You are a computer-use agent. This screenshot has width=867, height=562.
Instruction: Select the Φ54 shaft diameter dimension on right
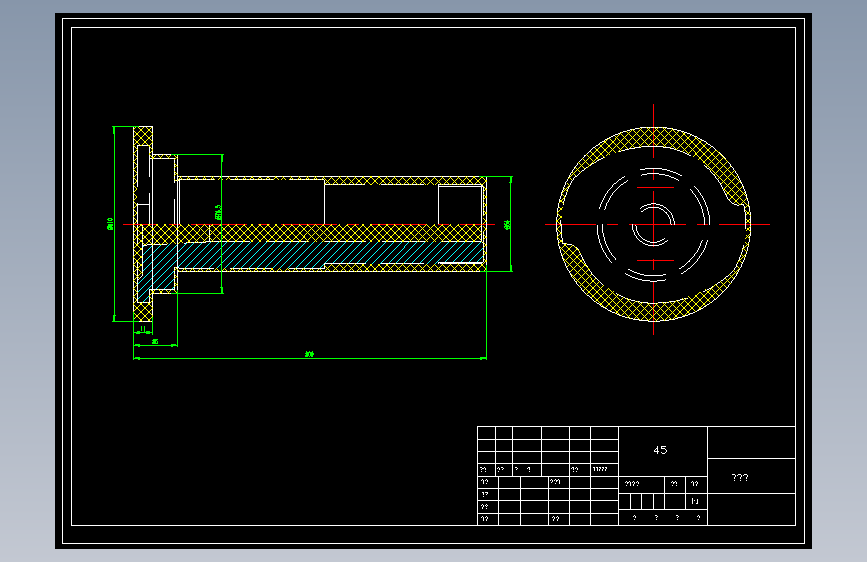pos(507,225)
